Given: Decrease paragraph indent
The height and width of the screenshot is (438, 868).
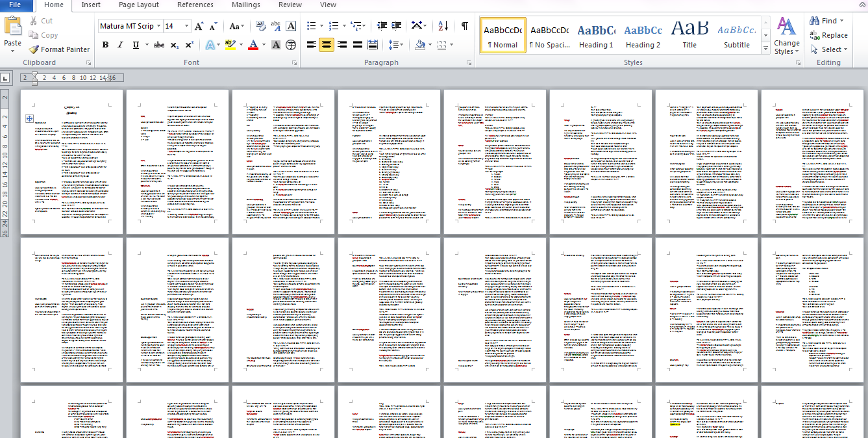Looking at the screenshot, I should pos(382,26).
